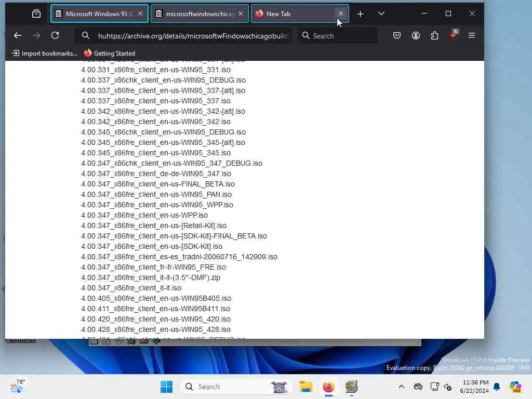The width and height of the screenshot is (532, 399).
Task: Open 4.00.337_x86chk_client_en-us-WIN95_DEBUG.iso
Action: point(163,80)
